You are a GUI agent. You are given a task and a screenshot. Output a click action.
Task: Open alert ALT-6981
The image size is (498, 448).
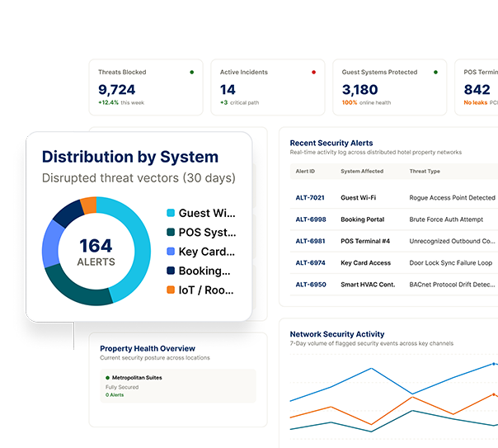click(x=310, y=241)
